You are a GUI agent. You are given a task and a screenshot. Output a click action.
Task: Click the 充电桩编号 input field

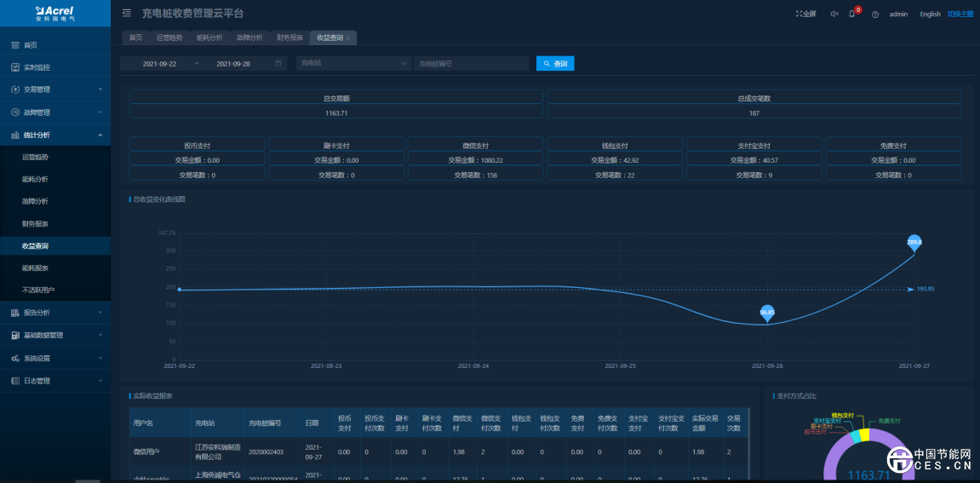point(471,63)
